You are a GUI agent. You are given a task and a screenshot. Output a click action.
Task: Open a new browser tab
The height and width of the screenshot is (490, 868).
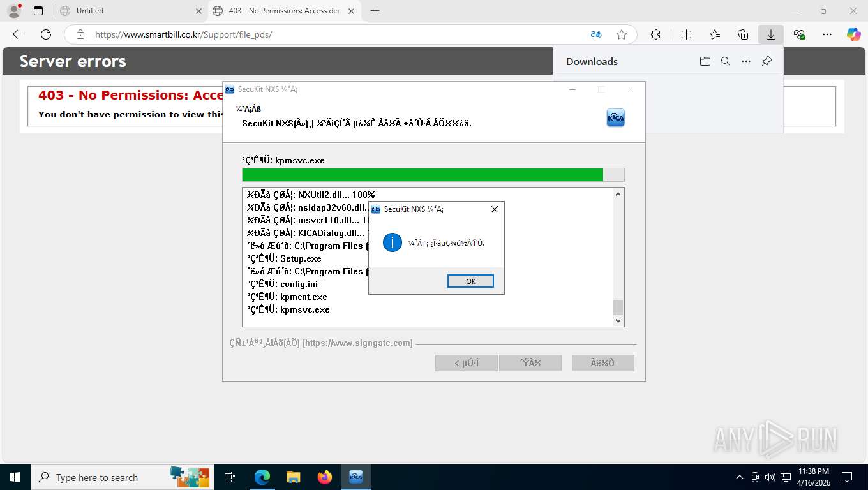click(x=375, y=11)
